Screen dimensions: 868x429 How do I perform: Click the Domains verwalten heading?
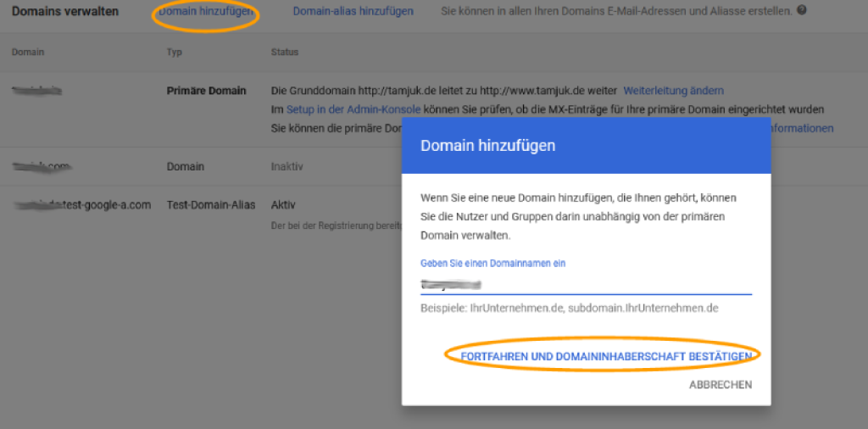pos(65,11)
